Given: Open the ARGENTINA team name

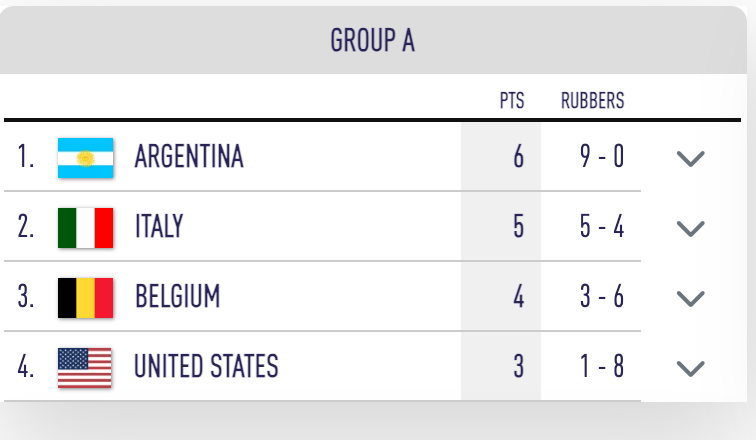Looking at the screenshot, I should tap(189, 157).
